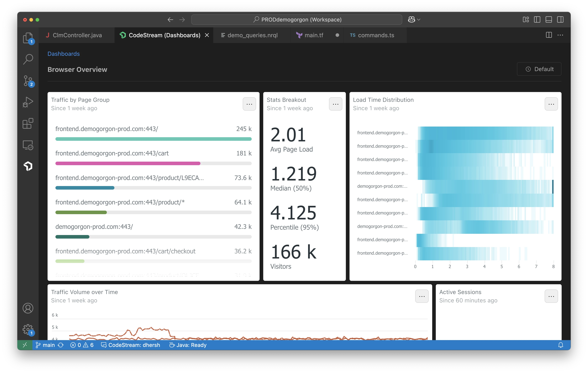Click the Dashboards breadcrumb link

click(63, 54)
